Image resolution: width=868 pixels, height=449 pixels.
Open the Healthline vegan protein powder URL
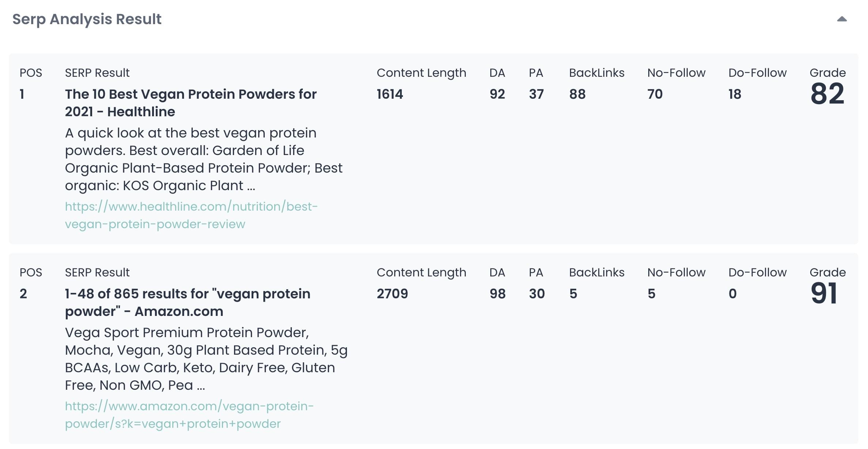[191, 215]
